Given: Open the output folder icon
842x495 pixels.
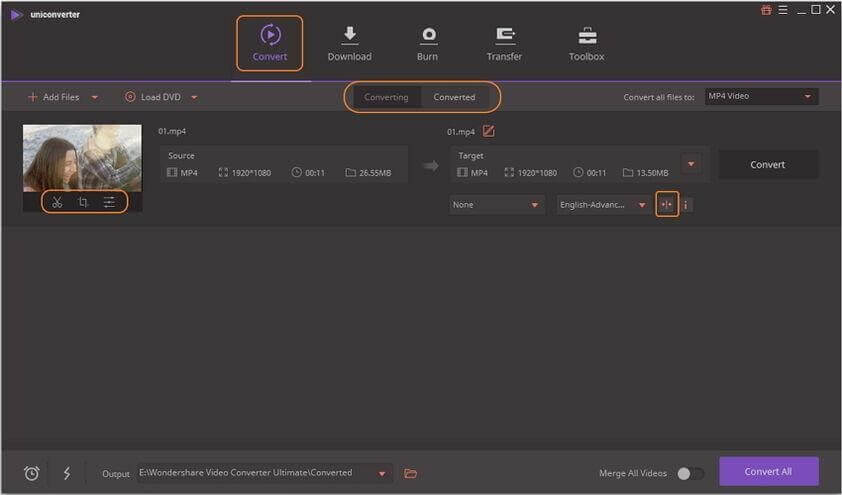Looking at the screenshot, I should [x=410, y=473].
